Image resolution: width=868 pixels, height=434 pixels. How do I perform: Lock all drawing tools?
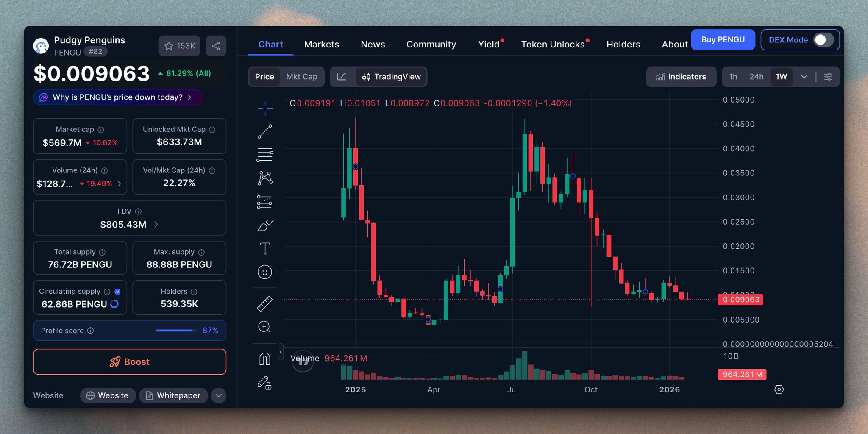pyautogui.click(x=265, y=383)
